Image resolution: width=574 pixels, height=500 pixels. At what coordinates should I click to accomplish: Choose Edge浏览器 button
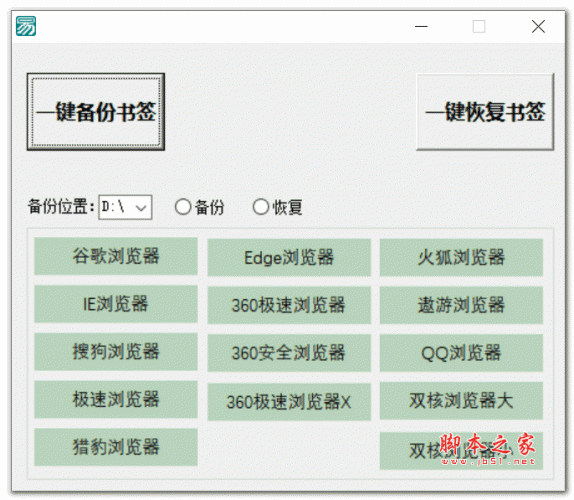(289, 257)
